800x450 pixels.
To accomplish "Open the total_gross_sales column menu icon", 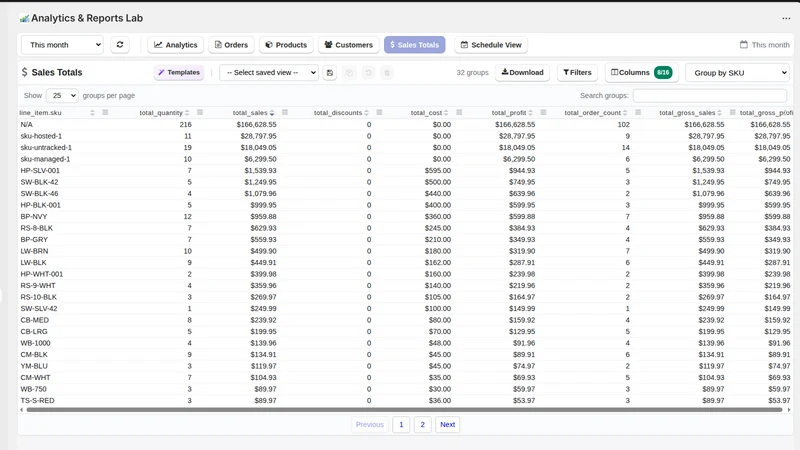I will tap(733, 112).
